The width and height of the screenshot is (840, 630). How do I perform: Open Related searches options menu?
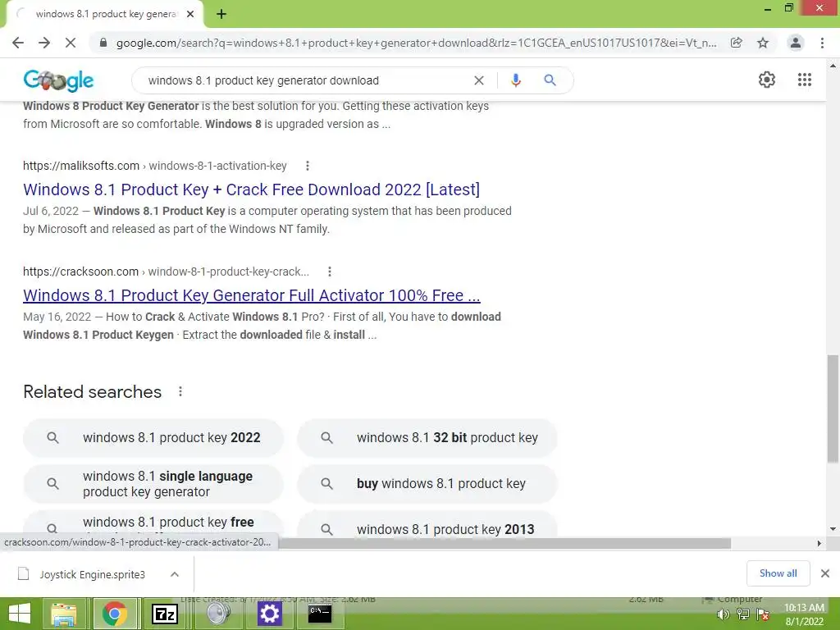[180, 391]
